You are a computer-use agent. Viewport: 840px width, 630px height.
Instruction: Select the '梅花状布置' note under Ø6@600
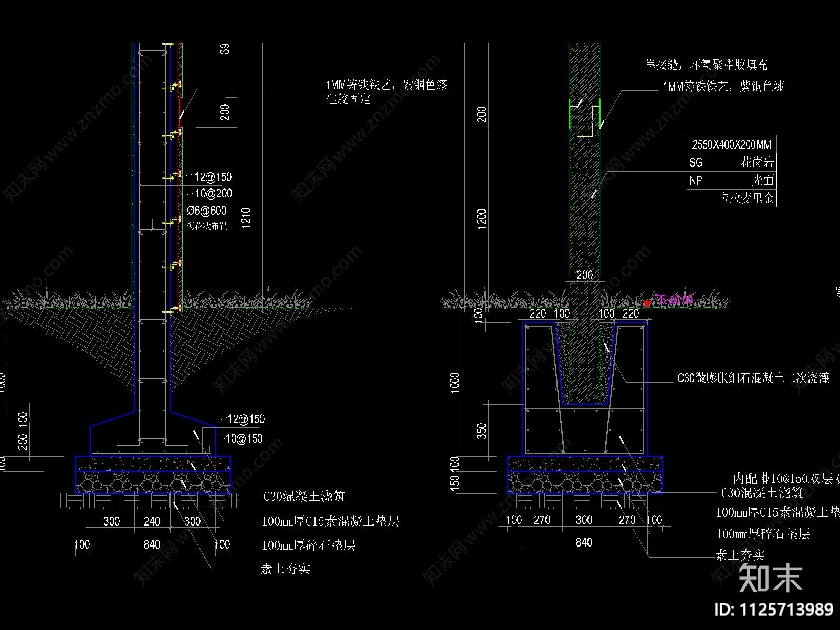(x=207, y=226)
